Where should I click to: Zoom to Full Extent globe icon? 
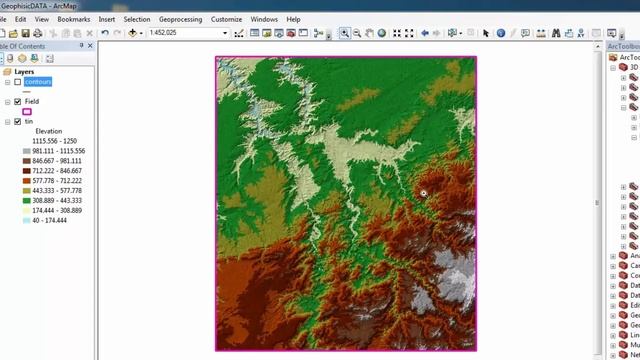(x=382, y=33)
